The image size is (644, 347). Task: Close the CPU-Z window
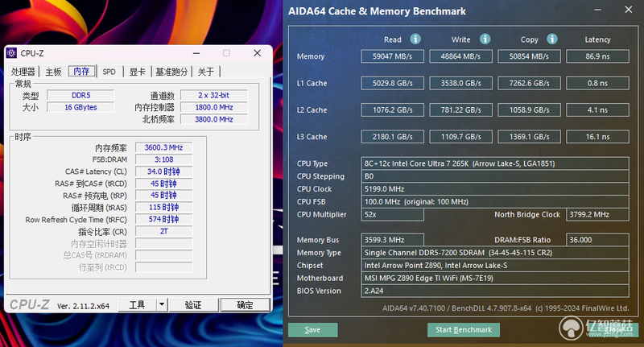[257, 53]
